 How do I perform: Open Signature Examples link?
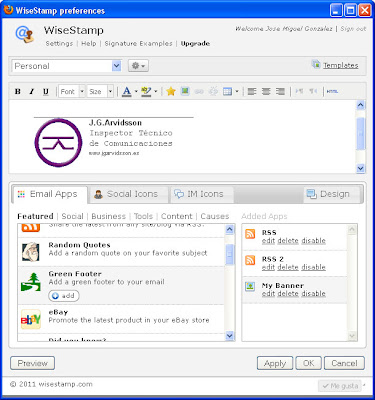coord(138,43)
